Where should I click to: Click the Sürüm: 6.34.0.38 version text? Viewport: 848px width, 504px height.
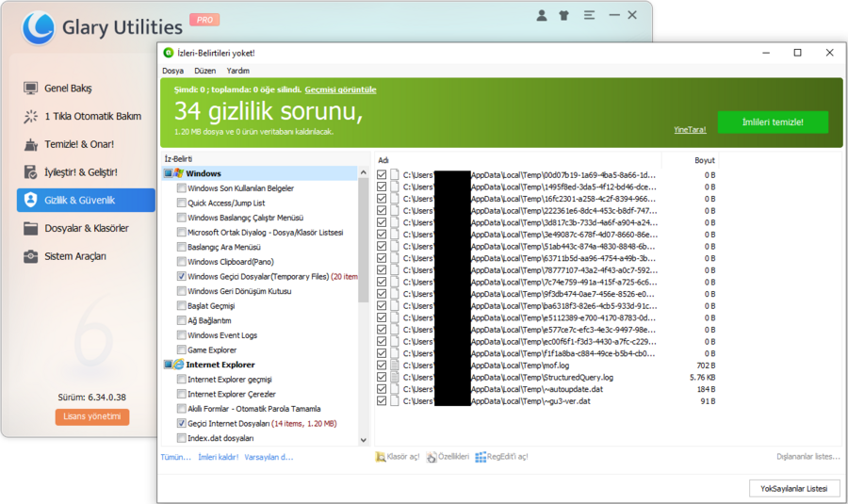(92, 398)
